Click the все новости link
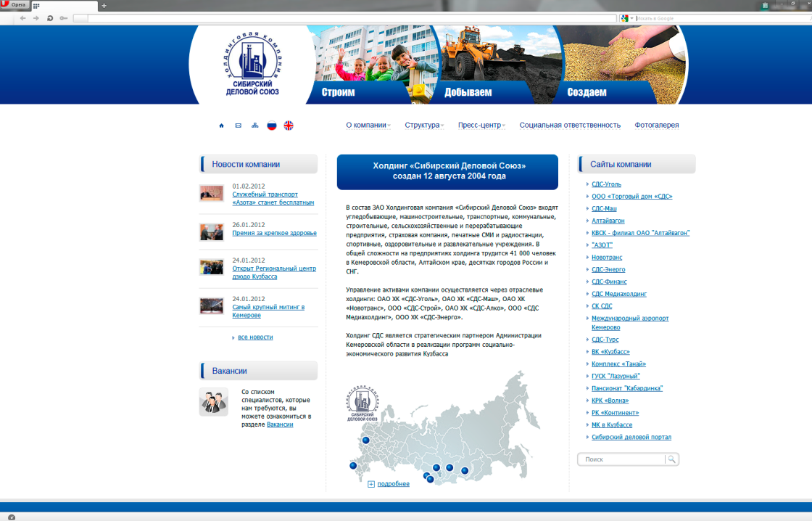 (255, 337)
